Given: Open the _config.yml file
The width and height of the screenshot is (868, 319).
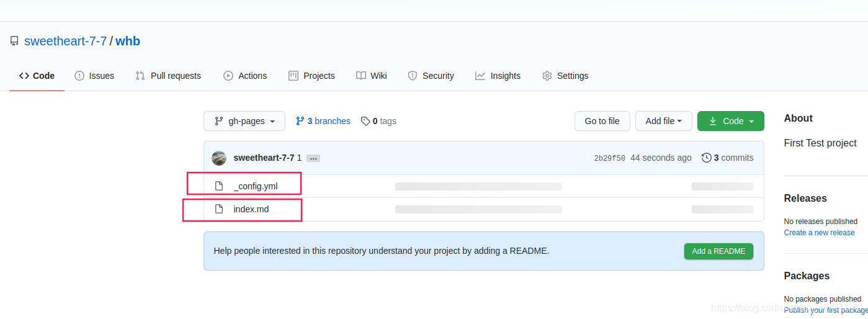Looking at the screenshot, I should click(x=256, y=186).
